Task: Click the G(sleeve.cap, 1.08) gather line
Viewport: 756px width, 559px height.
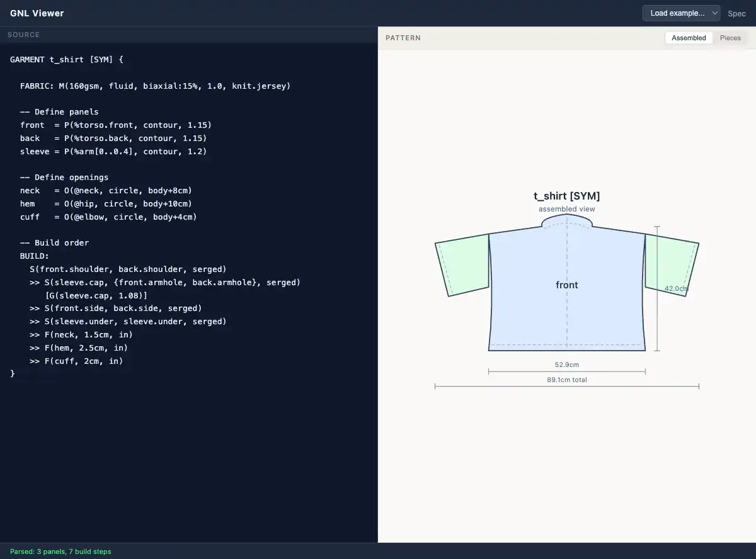Action: (96, 295)
